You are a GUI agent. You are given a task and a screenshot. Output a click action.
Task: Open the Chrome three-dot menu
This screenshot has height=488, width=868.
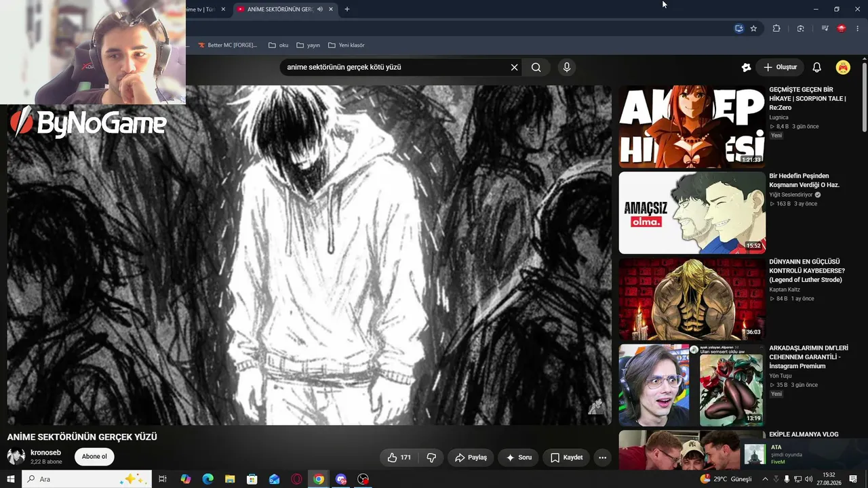point(858,28)
